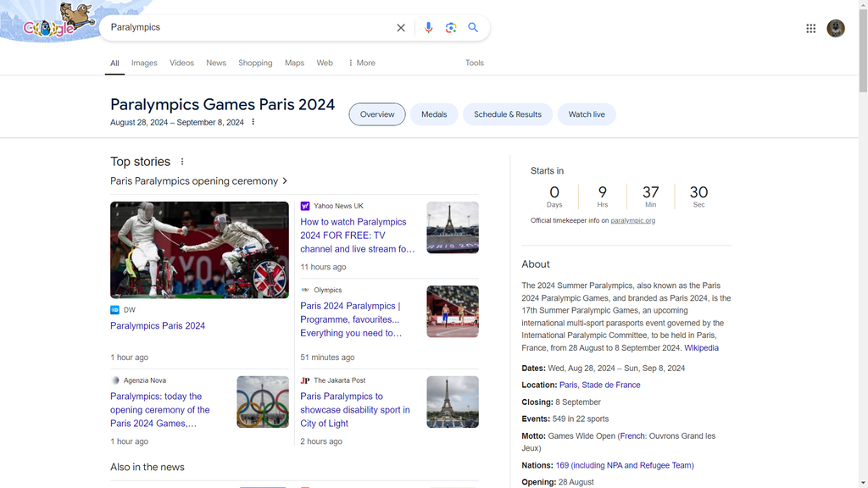Viewport: 868px width, 488px height.
Task: Open the Google account profile avatar
Action: 835,28
